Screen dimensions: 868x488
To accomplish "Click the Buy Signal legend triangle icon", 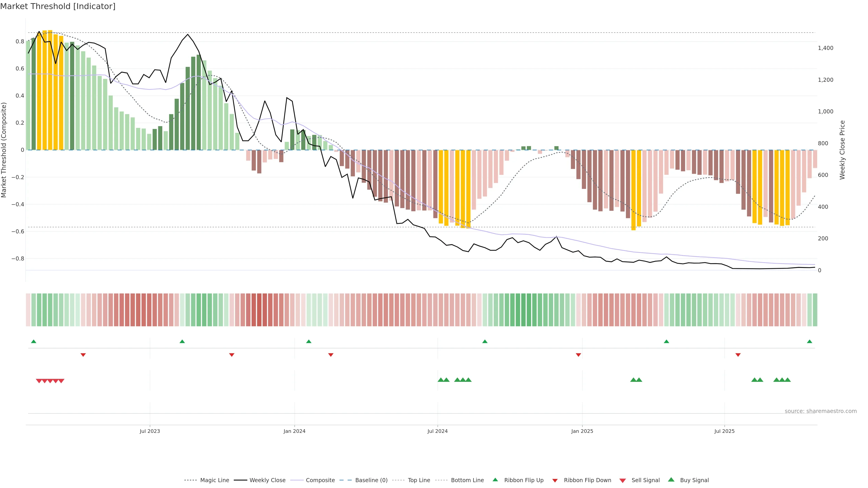I will tap(671, 480).
